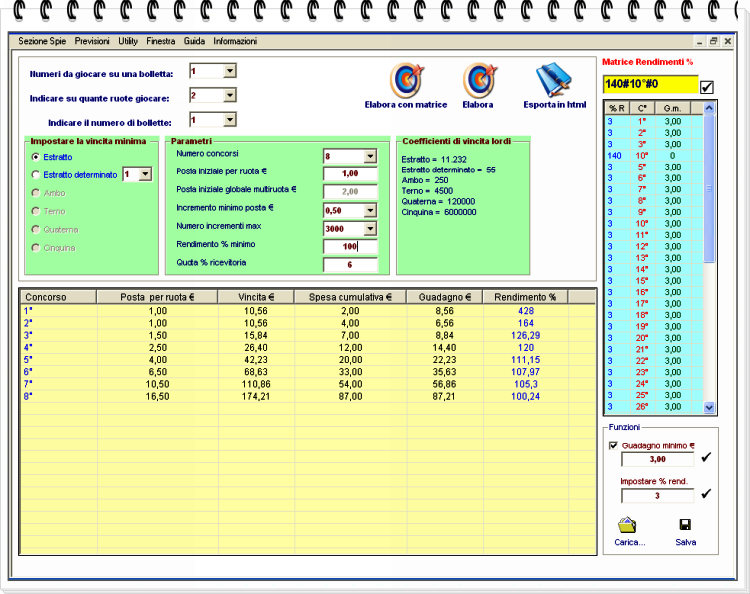Screen dimensions: 750x594
Task: Click the Elabora con matrice target icon
Action: (x=406, y=80)
